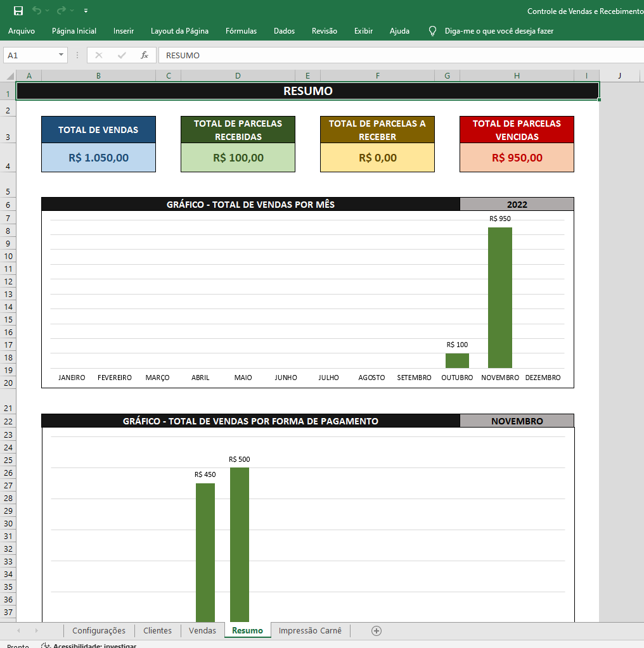Open Customize Quick Access Toolbar dropdown
This screenshot has width=644, height=648.
tap(86, 11)
